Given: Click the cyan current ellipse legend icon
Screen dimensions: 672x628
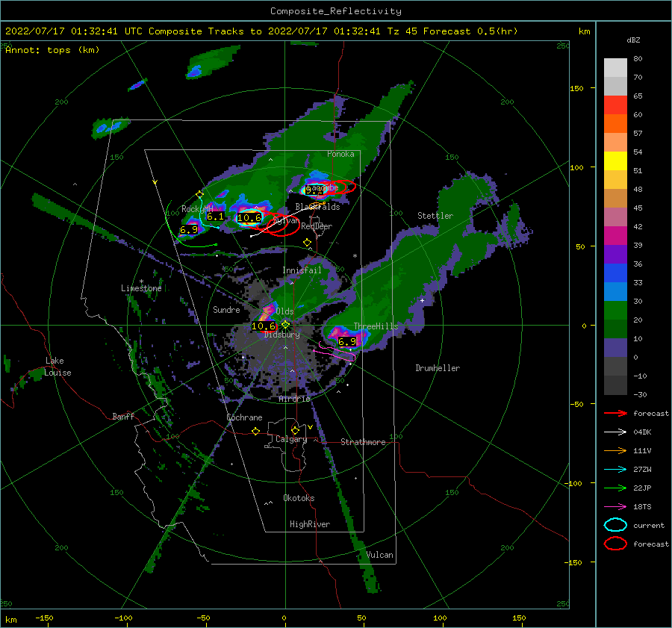Looking at the screenshot, I should pyautogui.click(x=615, y=525).
